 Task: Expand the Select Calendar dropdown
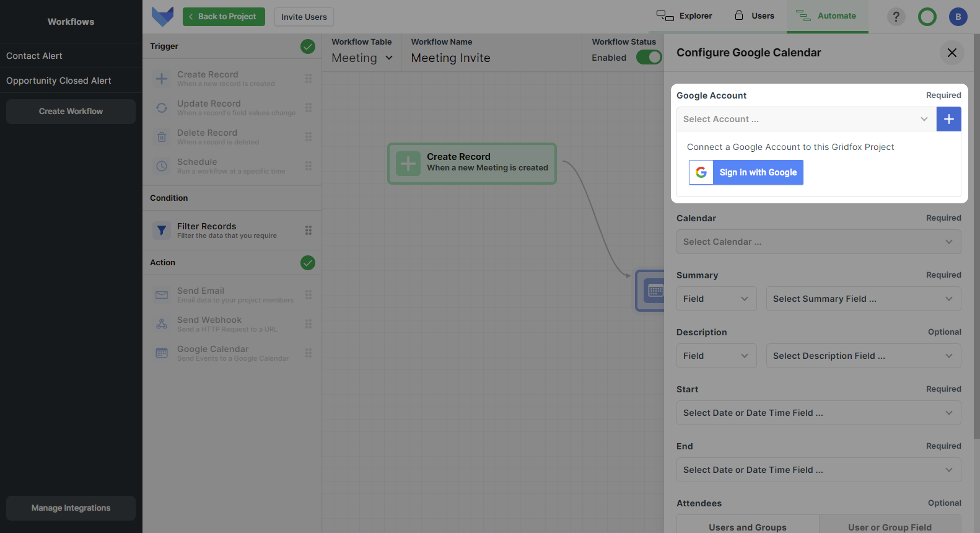[818, 242]
